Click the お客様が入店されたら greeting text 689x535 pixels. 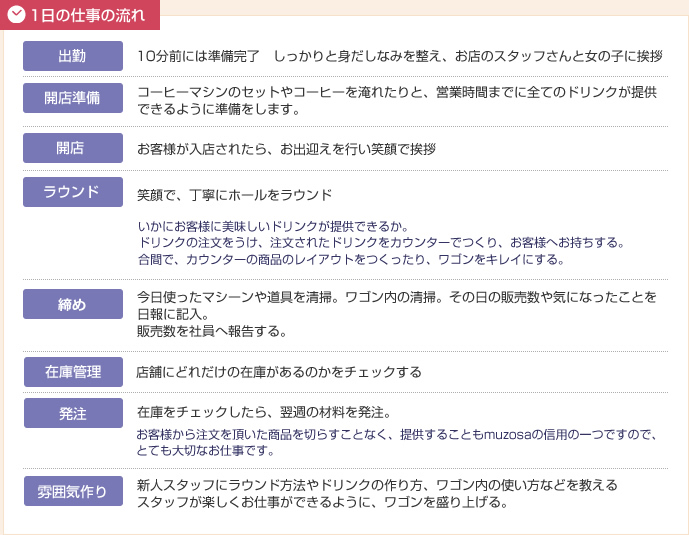(286, 149)
